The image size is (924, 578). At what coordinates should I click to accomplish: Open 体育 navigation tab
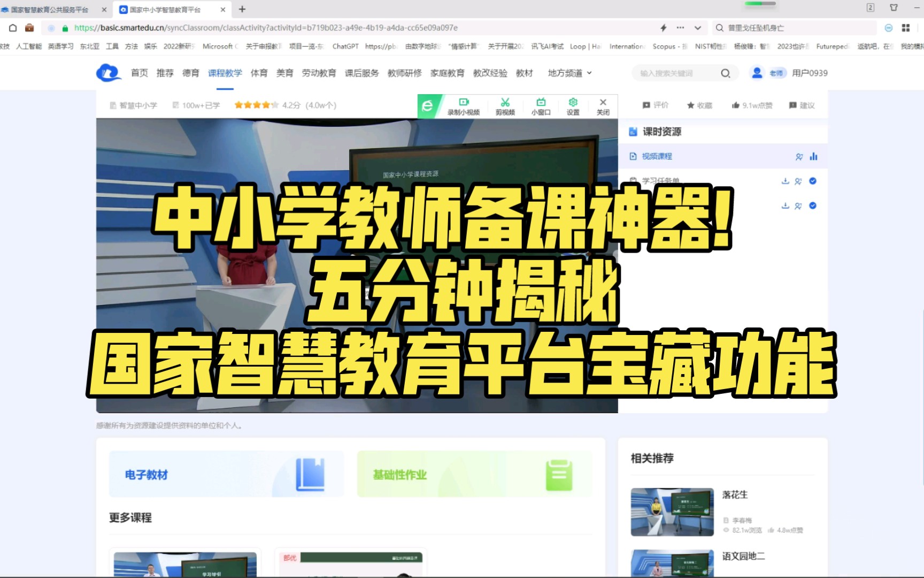pyautogui.click(x=259, y=73)
